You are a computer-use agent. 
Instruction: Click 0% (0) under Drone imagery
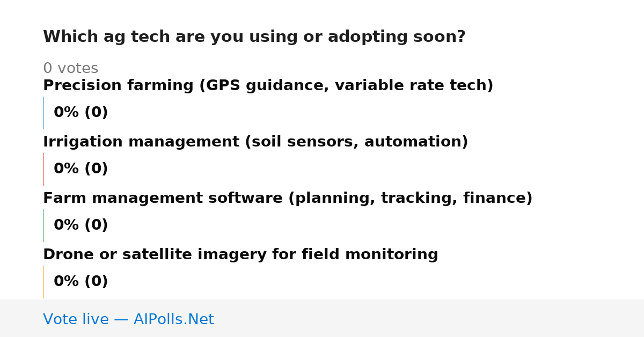[x=81, y=282]
